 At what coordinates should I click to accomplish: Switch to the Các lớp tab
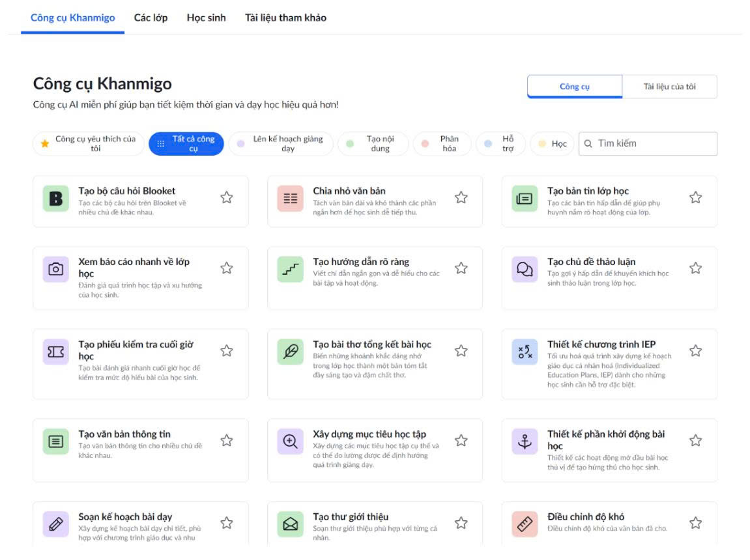151,18
